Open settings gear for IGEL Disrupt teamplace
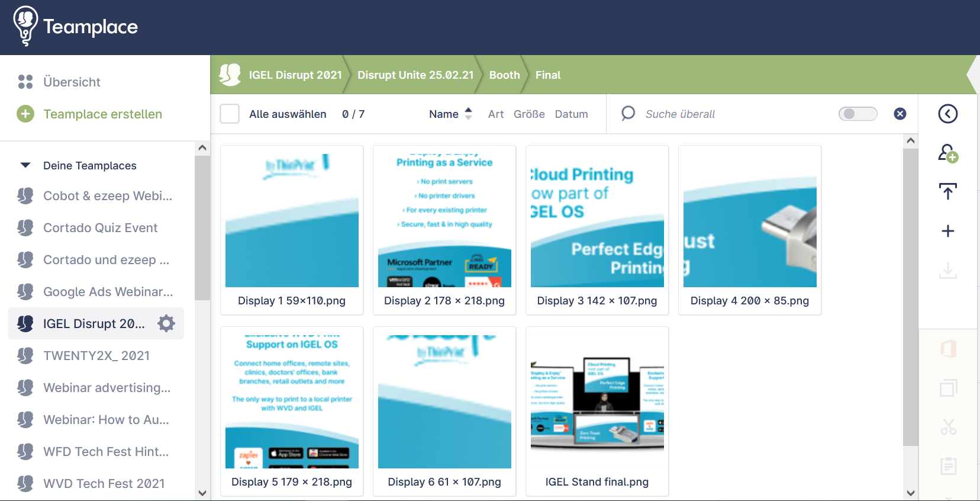Screen dimensions: 980x501 (166, 323)
